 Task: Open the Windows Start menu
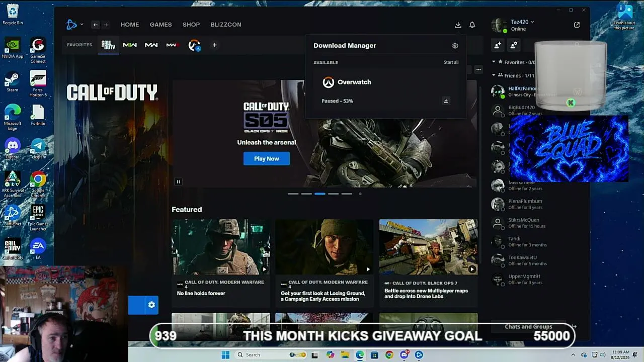(225, 355)
